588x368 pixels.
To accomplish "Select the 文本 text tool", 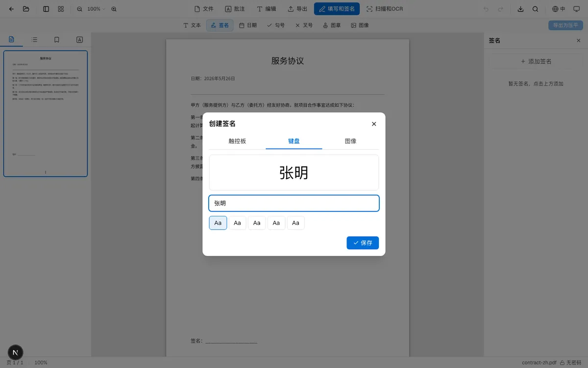I will pyautogui.click(x=192, y=25).
